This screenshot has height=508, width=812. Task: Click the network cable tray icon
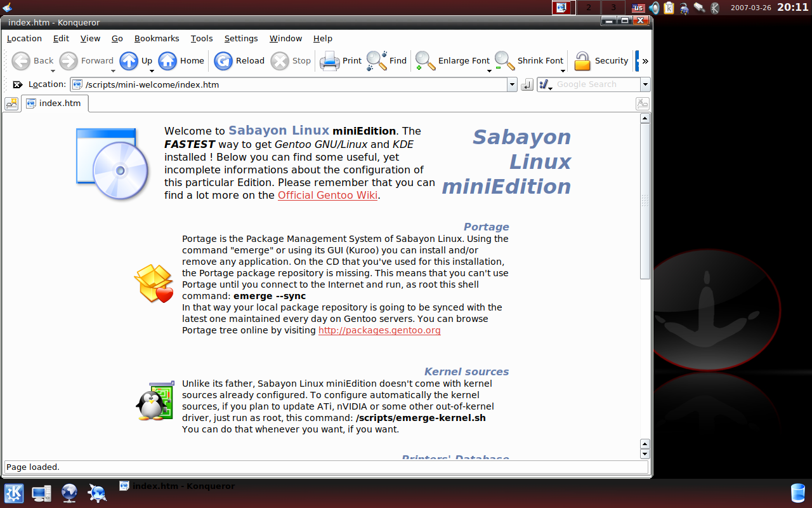point(699,8)
